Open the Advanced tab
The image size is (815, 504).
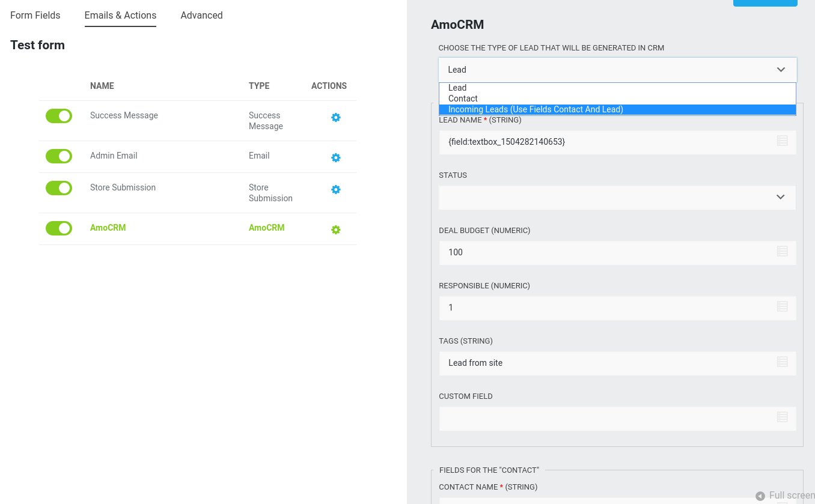(201, 16)
